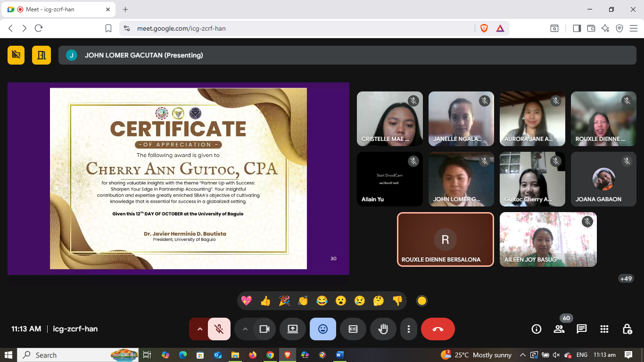Click the thumbs up emoji reaction
The height and width of the screenshot is (362, 644).
265,301
